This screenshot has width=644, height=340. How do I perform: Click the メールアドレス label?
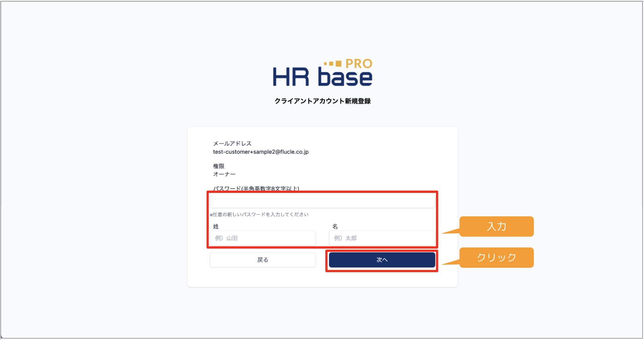point(232,143)
